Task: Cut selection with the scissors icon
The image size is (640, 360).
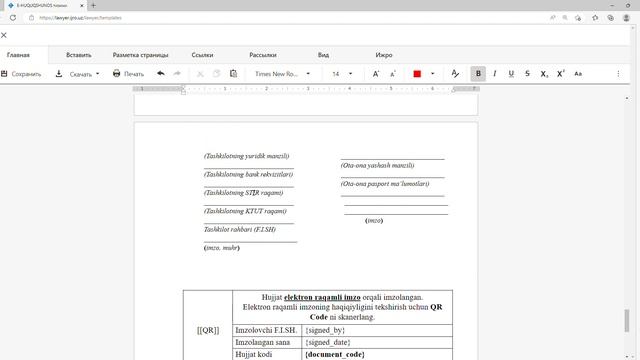Action: point(200,74)
